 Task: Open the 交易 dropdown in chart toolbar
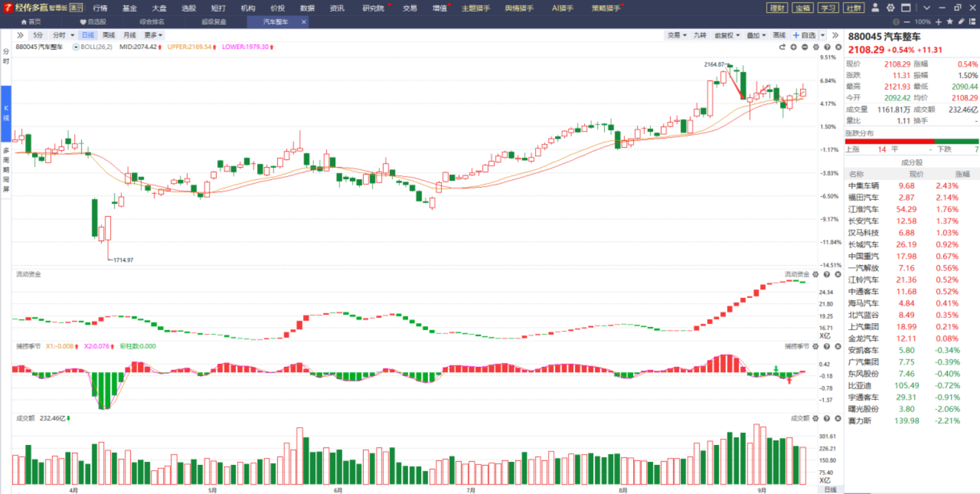(x=677, y=35)
